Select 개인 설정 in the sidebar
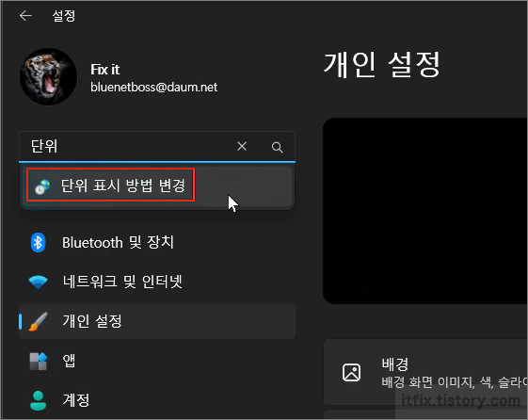 point(157,321)
